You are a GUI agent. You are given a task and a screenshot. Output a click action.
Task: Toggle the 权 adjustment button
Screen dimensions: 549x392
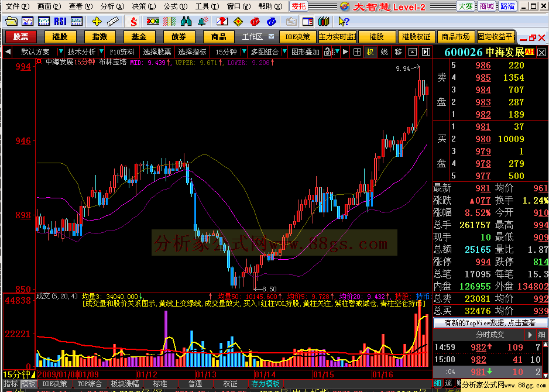[370, 52]
